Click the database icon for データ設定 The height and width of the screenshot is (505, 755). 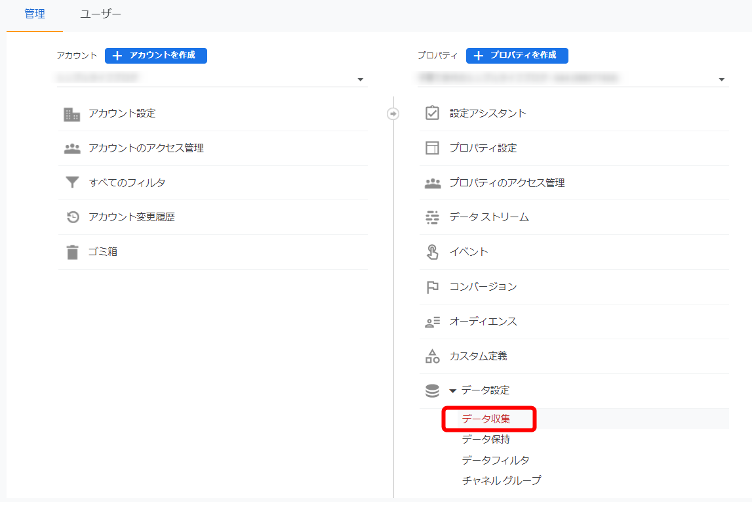tap(432, 391)
